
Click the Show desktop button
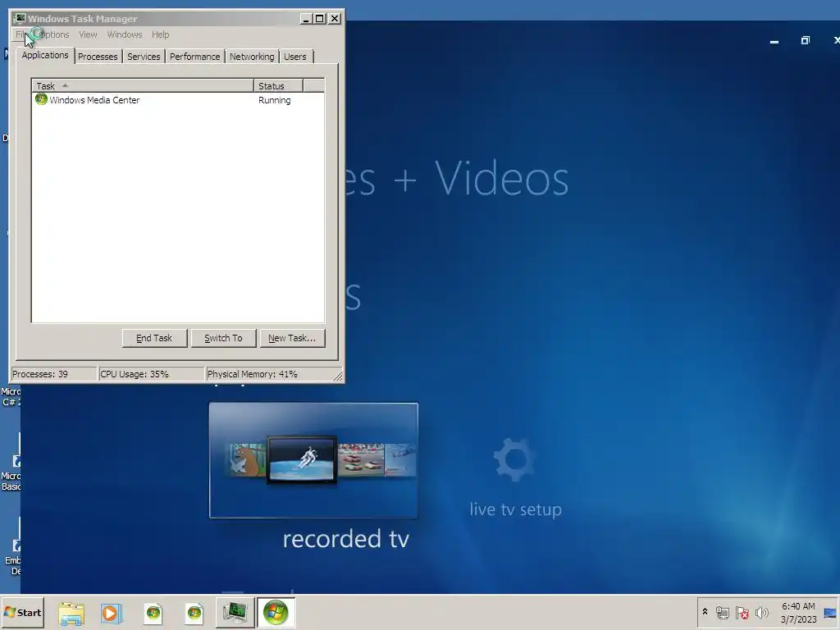831,613
